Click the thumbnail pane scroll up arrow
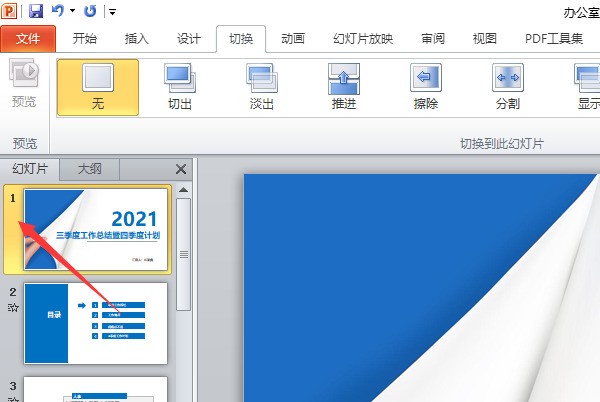Viewport: 600px width, 402px height. coord(183,190)
